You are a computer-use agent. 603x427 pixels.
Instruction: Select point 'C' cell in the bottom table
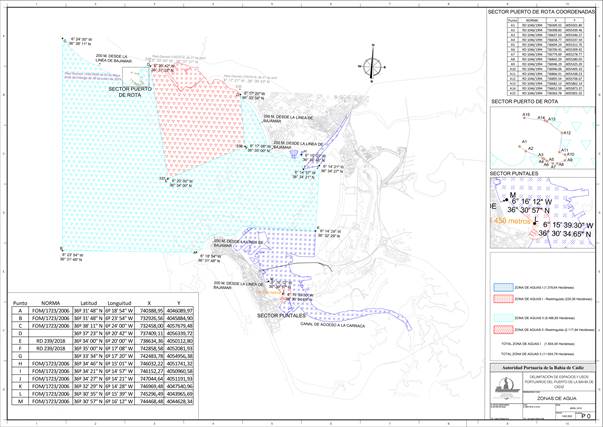pyautogui.click(x=20, y=326)
